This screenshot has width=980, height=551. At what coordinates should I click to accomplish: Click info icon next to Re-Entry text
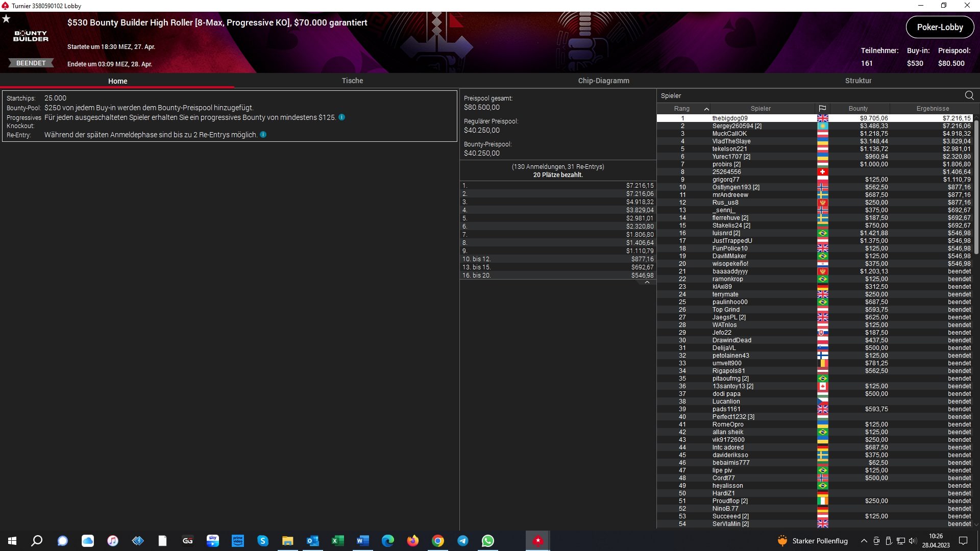[263, 135]
